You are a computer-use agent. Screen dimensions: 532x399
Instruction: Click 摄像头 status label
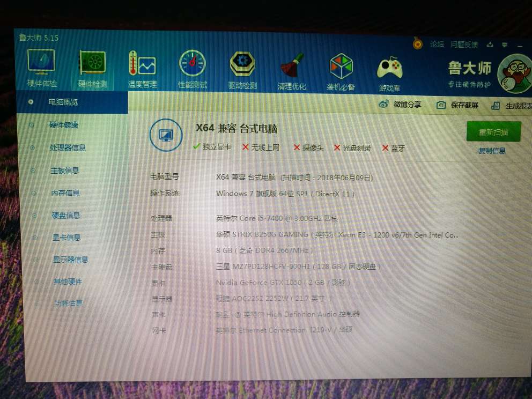[x=313, y=147]
